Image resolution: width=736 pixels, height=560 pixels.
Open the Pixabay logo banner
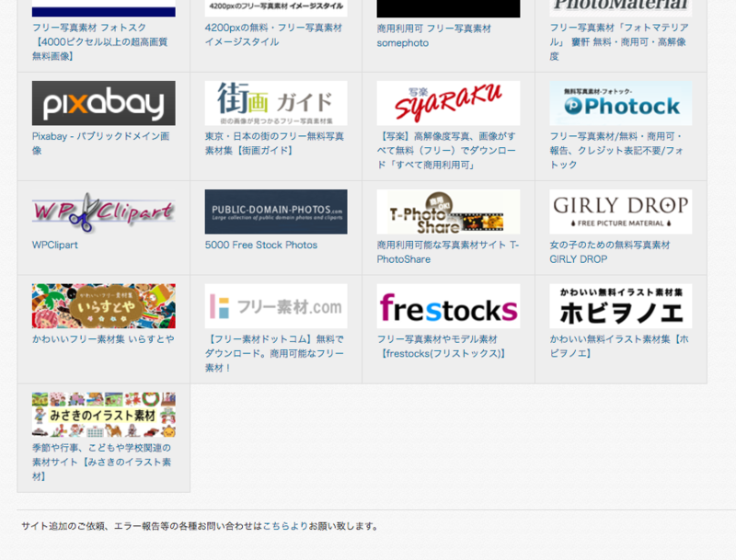point(104,103)
